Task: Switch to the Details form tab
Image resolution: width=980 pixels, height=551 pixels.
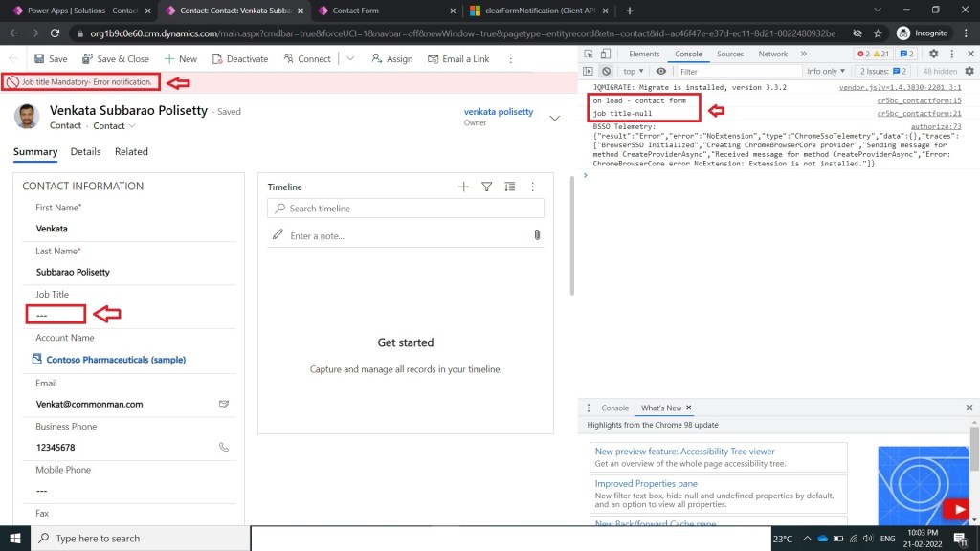Action: 85,151
